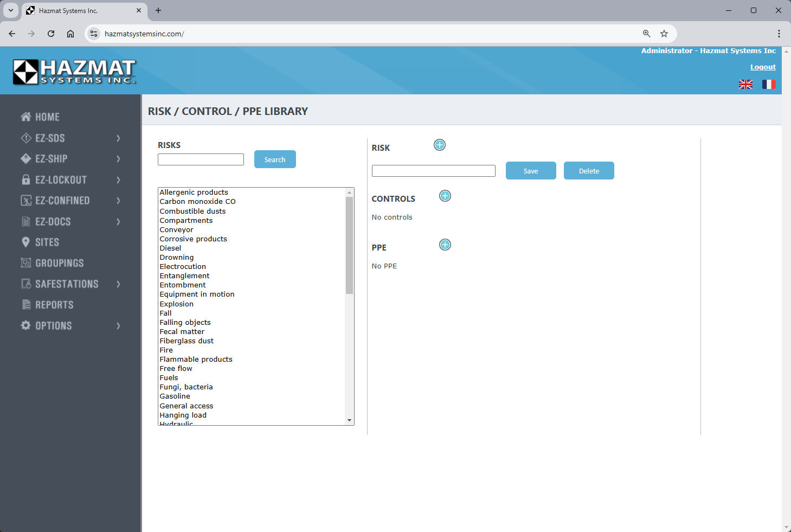Reload the page in browser toolbar
Image resolution: width=791 pixels, height=532 pixels.
[51, 34]
